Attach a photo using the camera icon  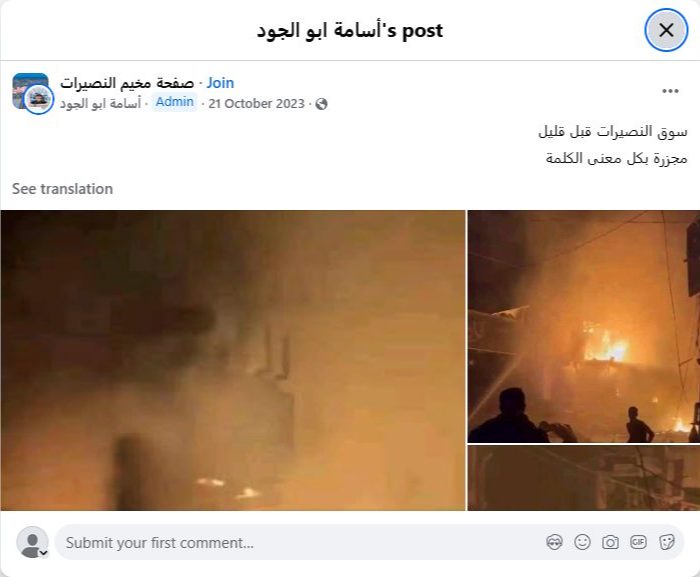(610, 542)
